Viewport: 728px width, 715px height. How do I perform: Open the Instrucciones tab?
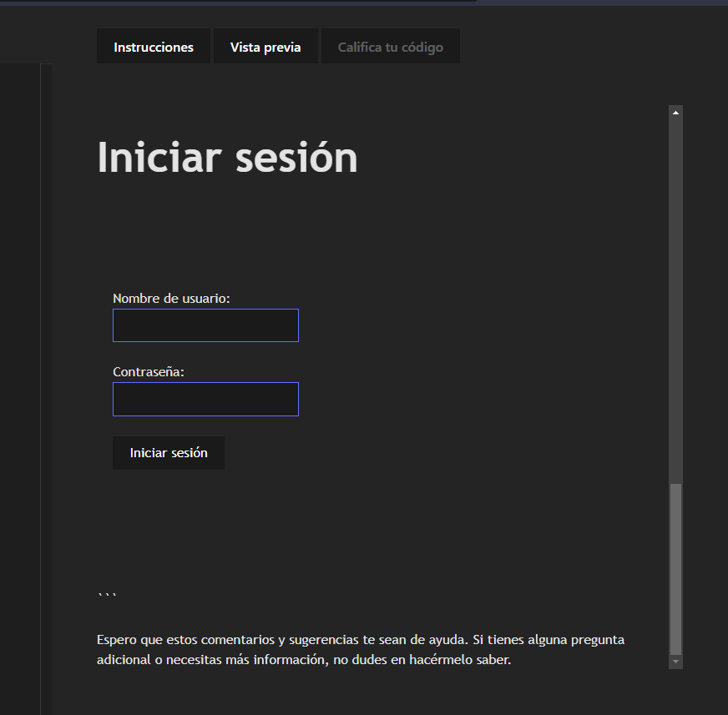[x=154, y=47]
